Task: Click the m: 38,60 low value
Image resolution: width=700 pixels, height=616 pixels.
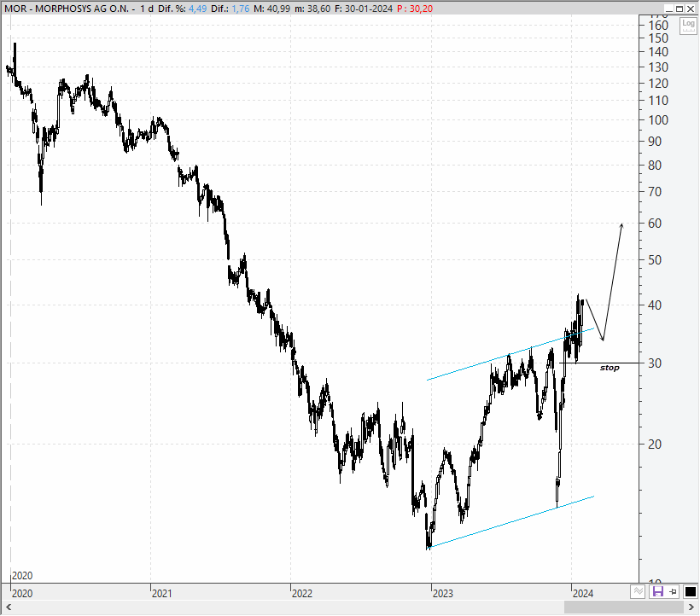Action: coord(312,9)
